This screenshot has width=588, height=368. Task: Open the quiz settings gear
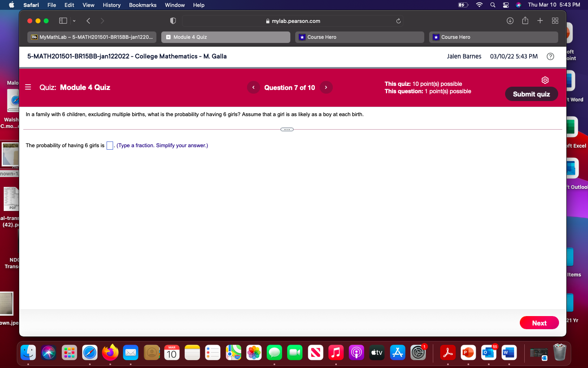coord(545,80)
